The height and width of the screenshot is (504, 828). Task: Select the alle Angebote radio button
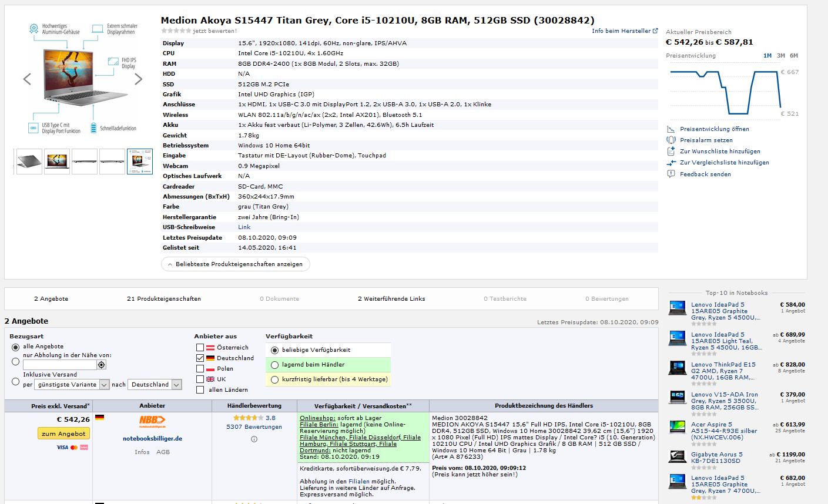[x=15, y=347]
